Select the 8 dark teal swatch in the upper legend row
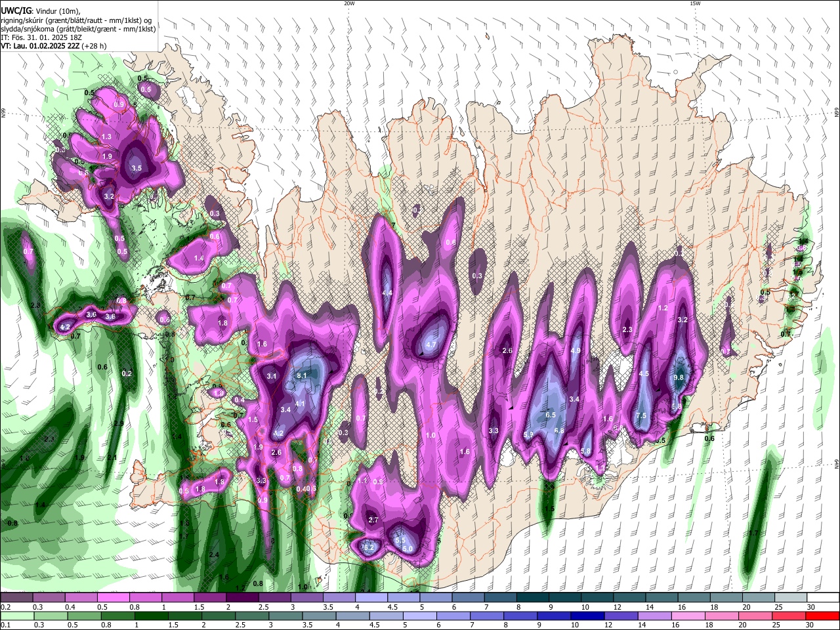Viewport: 840px width, 630px height. (532, 598)
